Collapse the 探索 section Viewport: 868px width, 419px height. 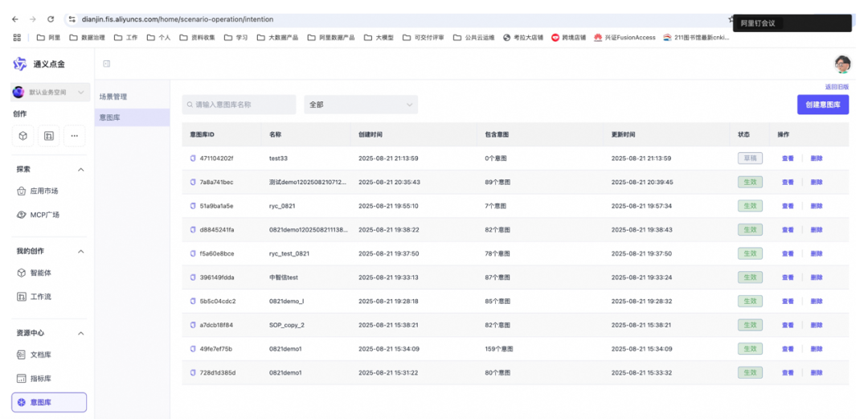tap(81, 170)
